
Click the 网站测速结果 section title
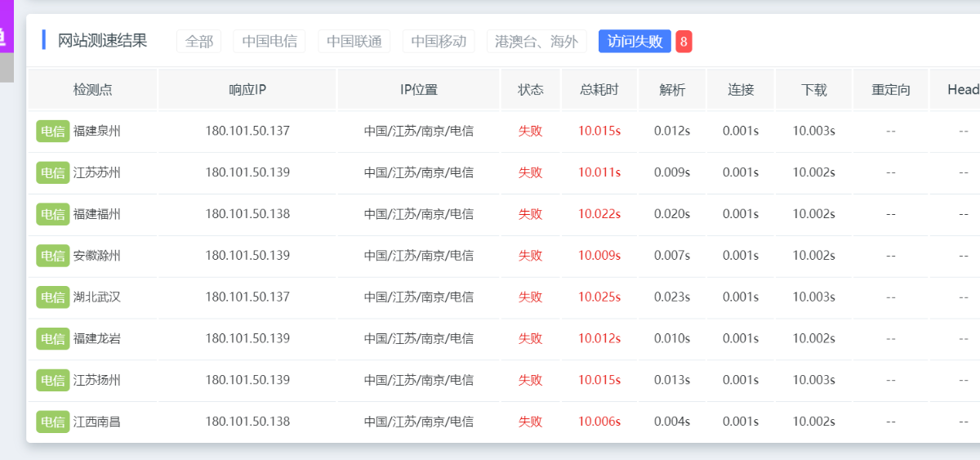(x=102, y=40)
